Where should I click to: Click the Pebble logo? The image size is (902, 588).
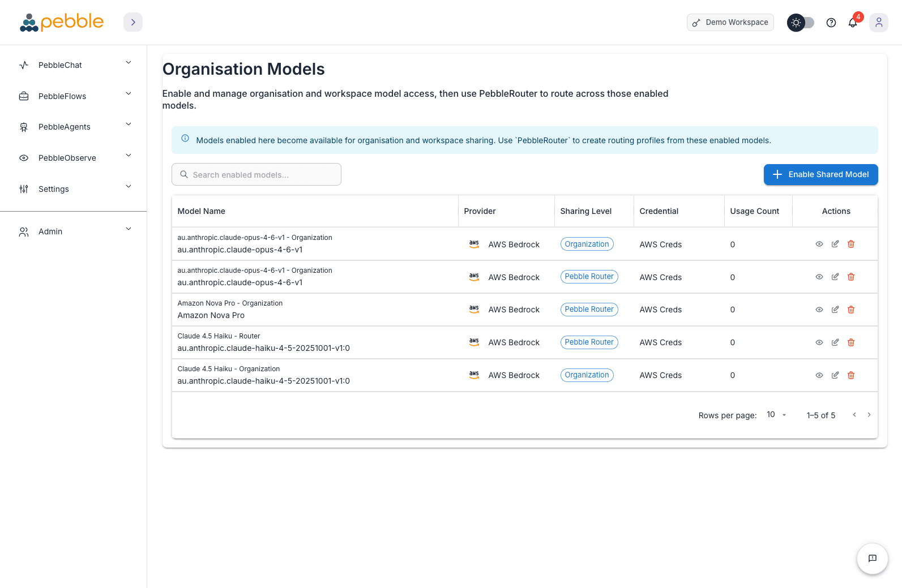pyautogui.click(x=62, y=22)
